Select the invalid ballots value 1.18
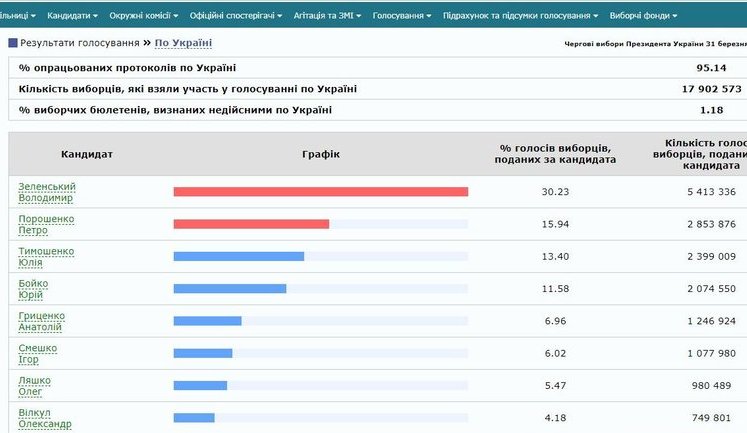Screen dimensions: 747x433 click(711, 110)
